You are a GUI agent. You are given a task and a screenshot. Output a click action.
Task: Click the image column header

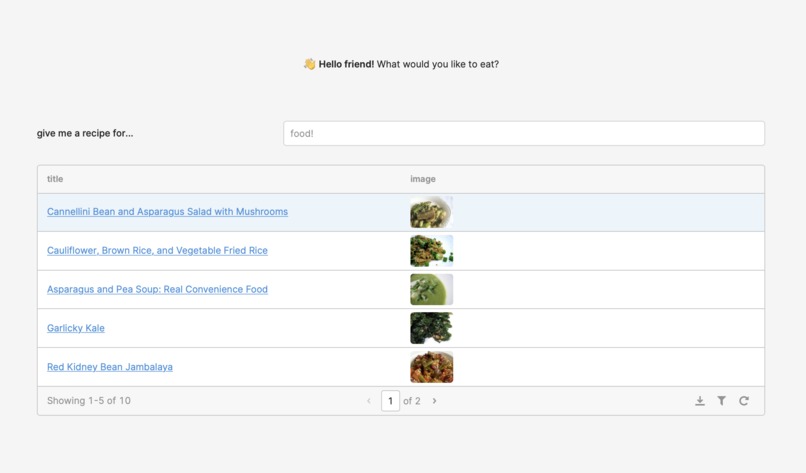point(423,179)
